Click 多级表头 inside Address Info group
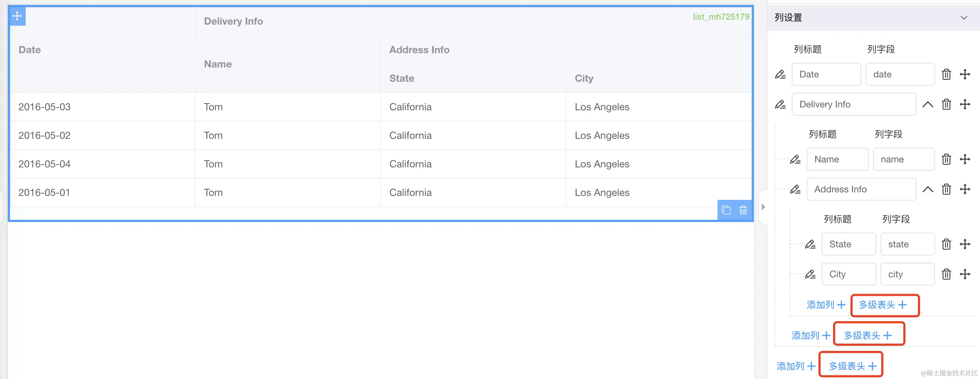This screenshot has width=980, height=379. click(x=882, y=305)
